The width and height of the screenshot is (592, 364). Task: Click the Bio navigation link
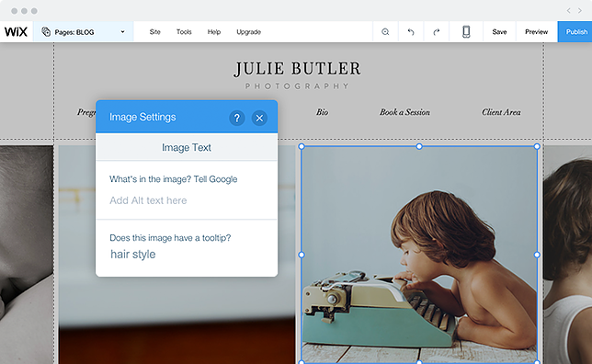pyautogui.click(x=322, y=112)
